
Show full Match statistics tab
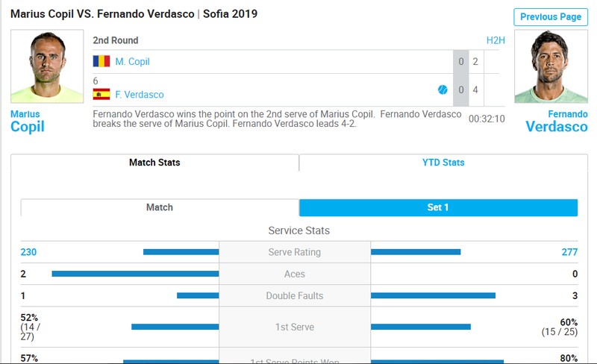tap(160, 207)
